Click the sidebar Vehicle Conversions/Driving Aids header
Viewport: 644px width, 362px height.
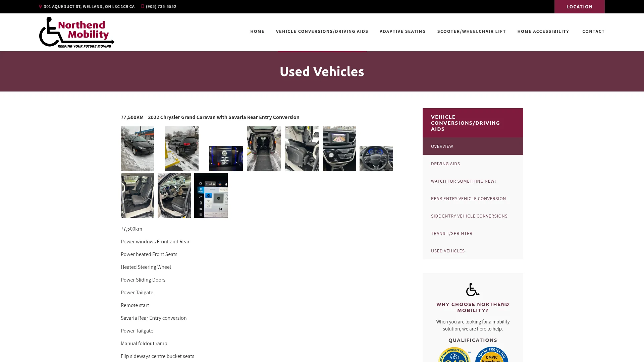click(x=473, y=123)
